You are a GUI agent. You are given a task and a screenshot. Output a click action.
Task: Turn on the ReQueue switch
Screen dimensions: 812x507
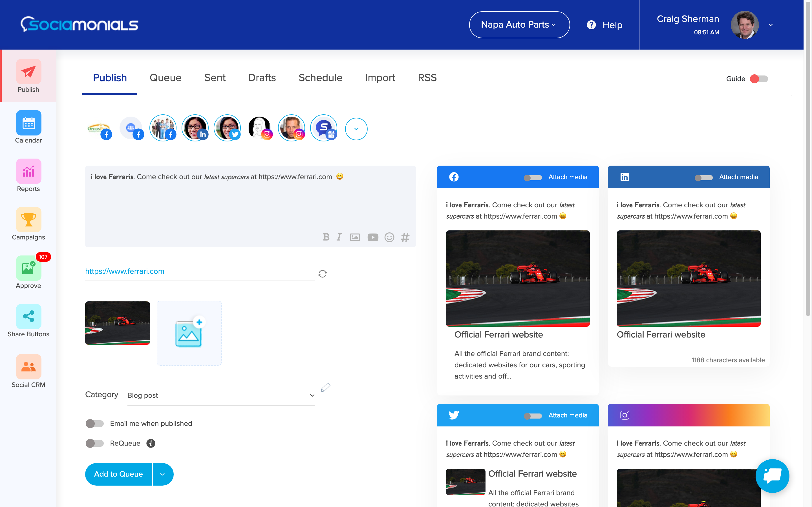[95, 443]
